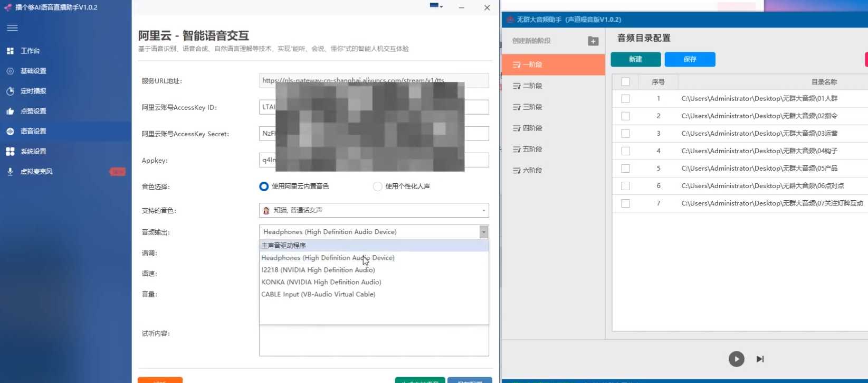This screenshot has width=868, height=383.
Task: Select 使用阿里云内置音色 radio button
Action: tap(264, 186)
